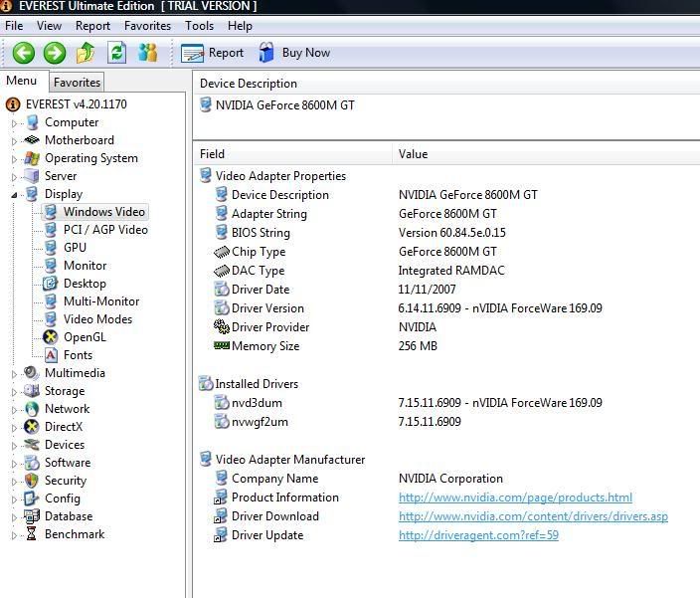Click the Config icon in tree
The image size is (700, 598).
tap(31, 498)
